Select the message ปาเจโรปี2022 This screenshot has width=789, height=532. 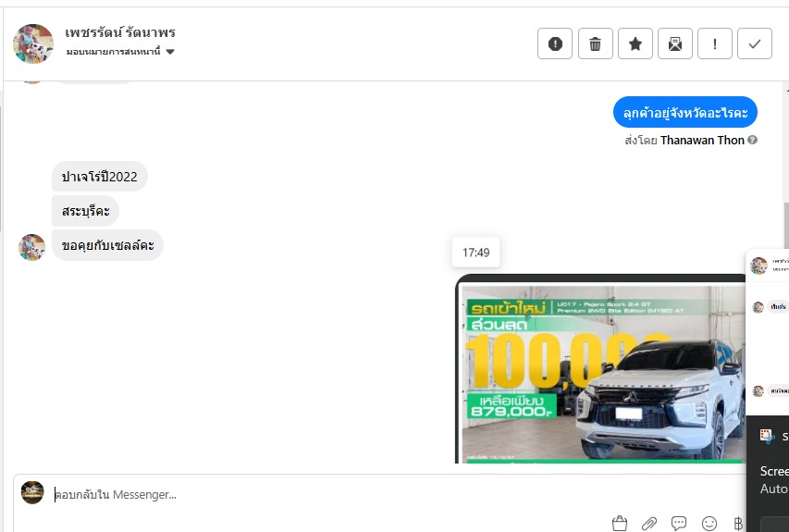(x=100, y=177)
